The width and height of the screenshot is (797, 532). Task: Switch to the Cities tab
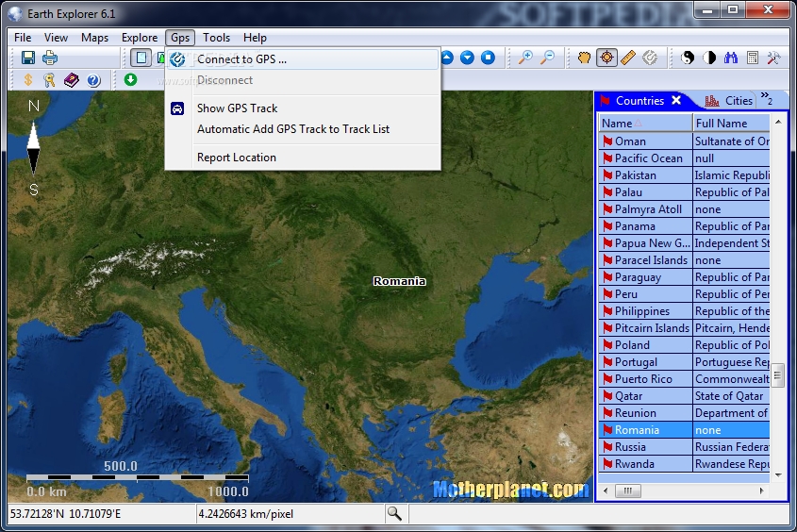pos(729,101)
